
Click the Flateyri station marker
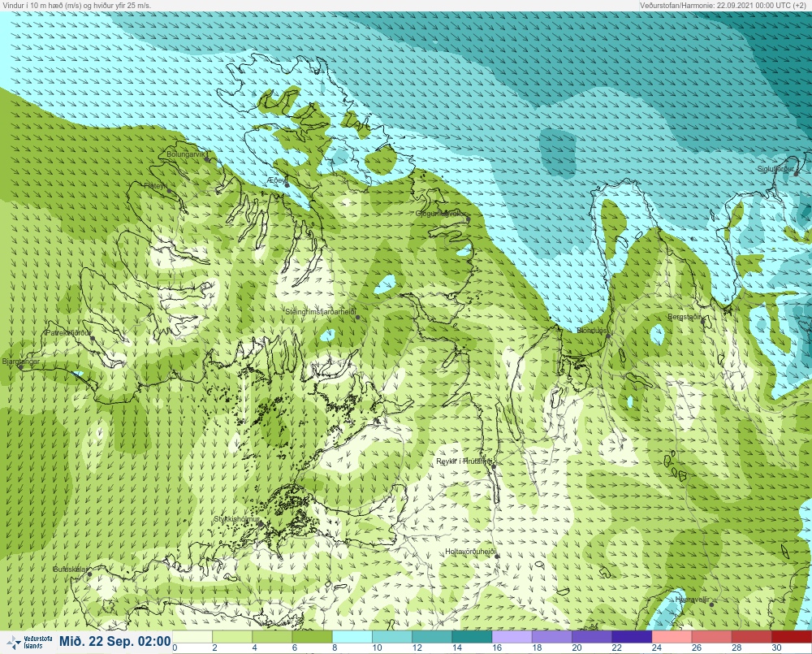170,191
